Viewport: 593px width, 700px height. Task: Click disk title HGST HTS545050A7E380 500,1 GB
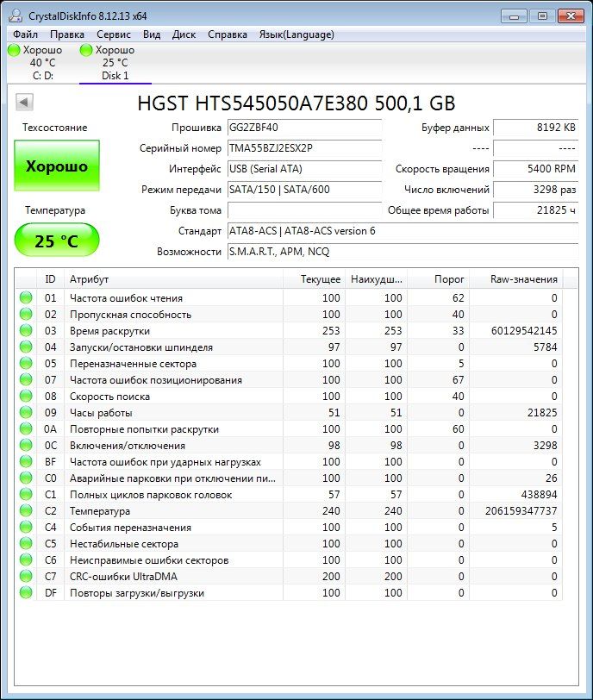[x=296, y=103]
